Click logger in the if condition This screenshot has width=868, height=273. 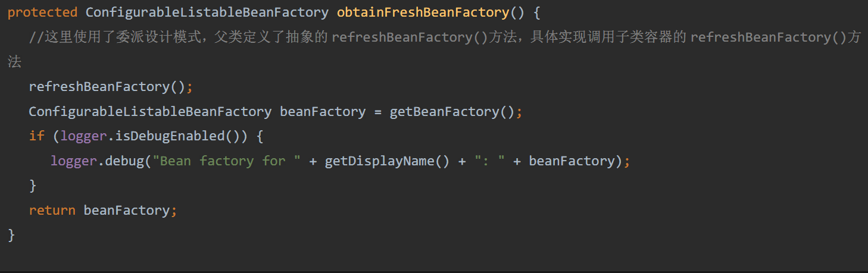point(83,136)
